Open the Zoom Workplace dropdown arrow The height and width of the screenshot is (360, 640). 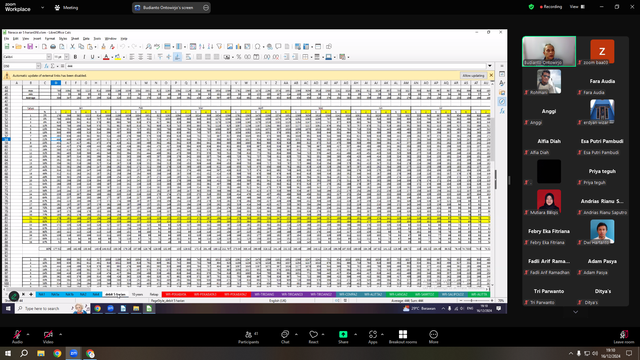click(42, 7)
